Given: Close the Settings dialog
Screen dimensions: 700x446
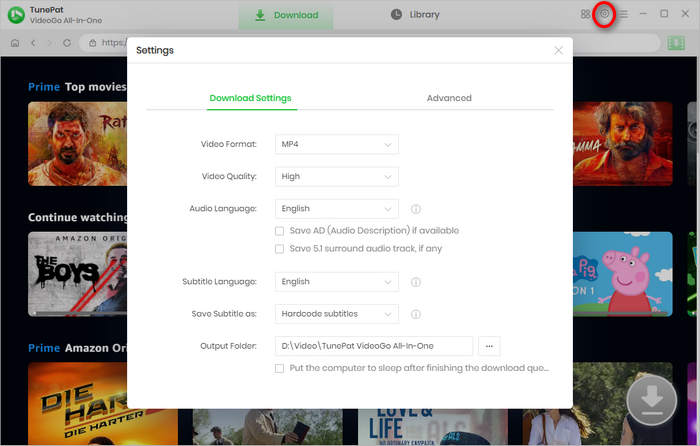Looking at the screenshot, I should pyautogui.click(x=558, y=50).
